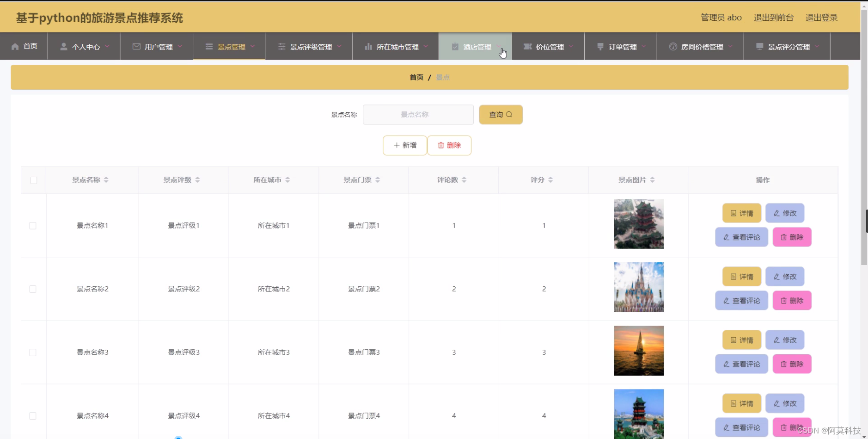Expand the 订单管理 dropdown chevron
Viewport: 868px width, 439px height.
[x=644, y=46]
